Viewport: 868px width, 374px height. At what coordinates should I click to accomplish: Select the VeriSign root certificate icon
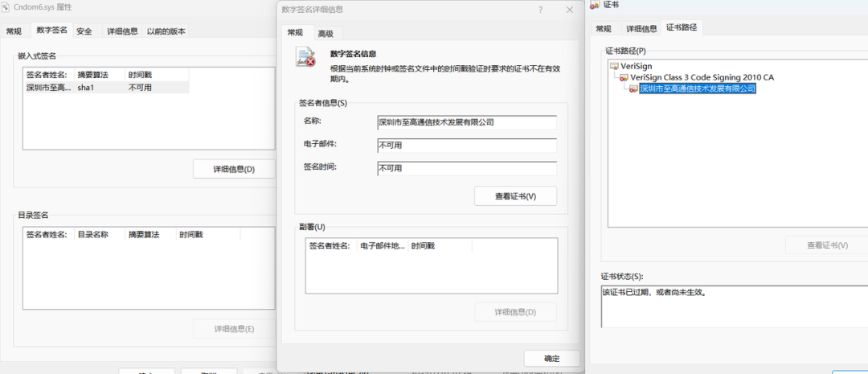614,66
